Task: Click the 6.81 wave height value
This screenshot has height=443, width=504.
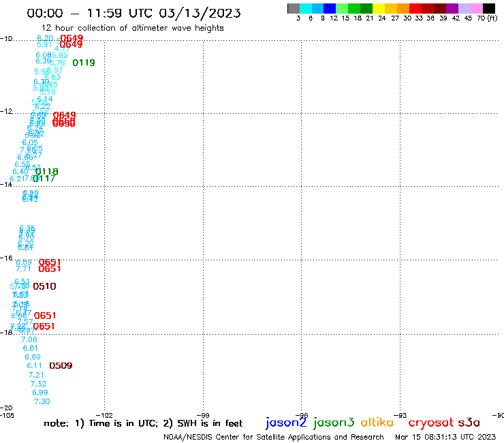Action: point(30,348)
